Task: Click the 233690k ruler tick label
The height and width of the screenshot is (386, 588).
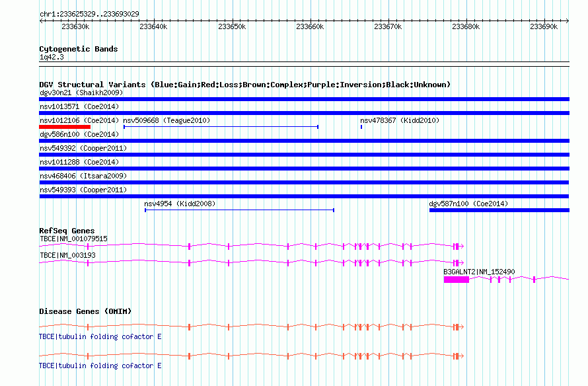Action: pos(544,26)
